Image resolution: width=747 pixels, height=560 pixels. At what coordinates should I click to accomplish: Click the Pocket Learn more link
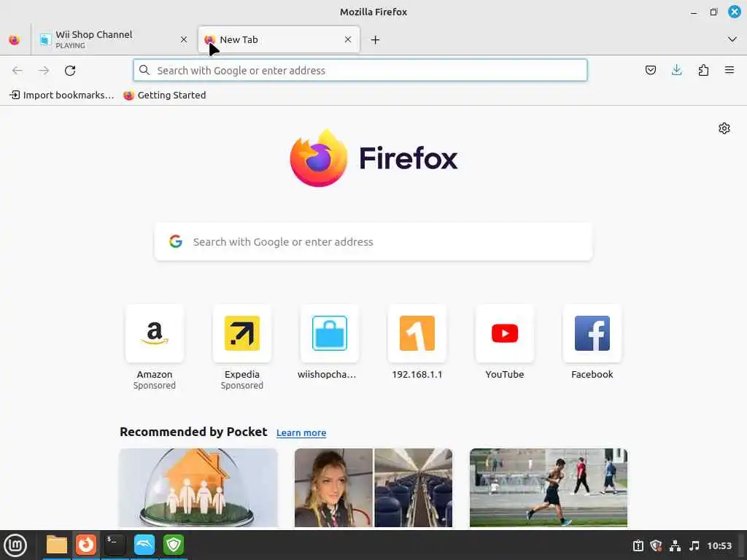tap(301, 433)
